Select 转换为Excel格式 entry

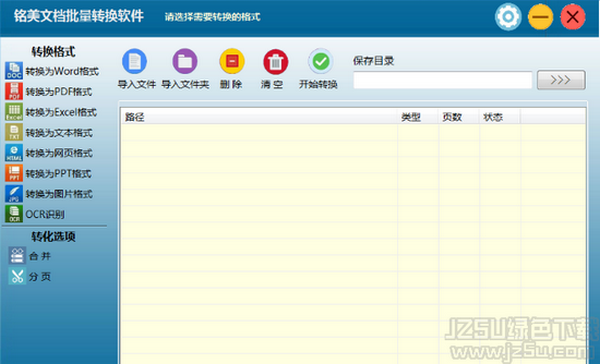[61, 112]
